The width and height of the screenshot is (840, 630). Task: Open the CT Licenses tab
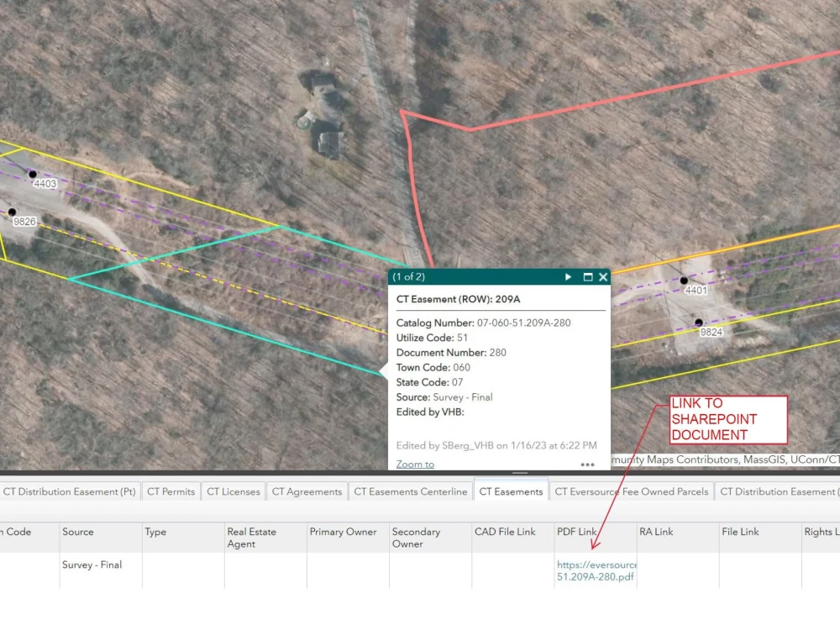pyautogui.click(x=233, y=491)
